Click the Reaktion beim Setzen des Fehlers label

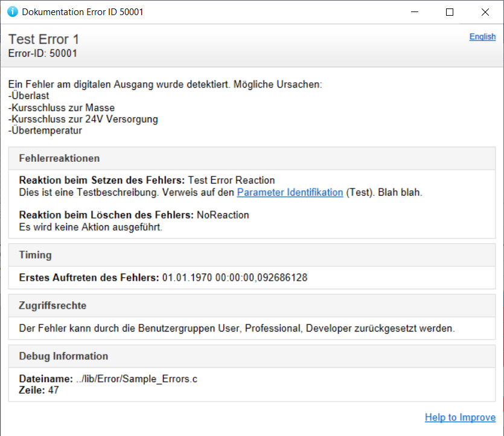click(x=102, y=181)
